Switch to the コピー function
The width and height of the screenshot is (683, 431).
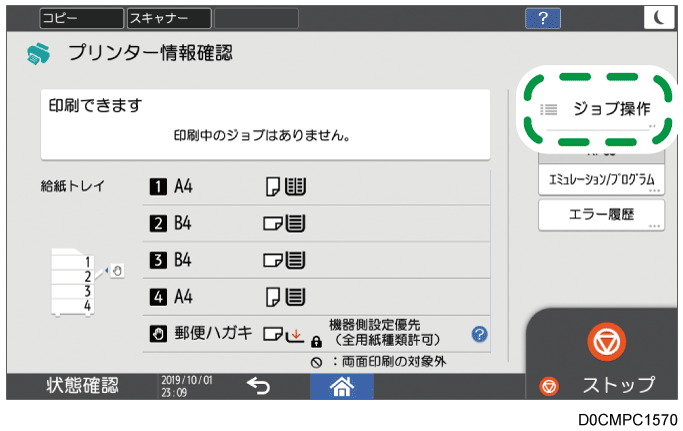[81, 18]
